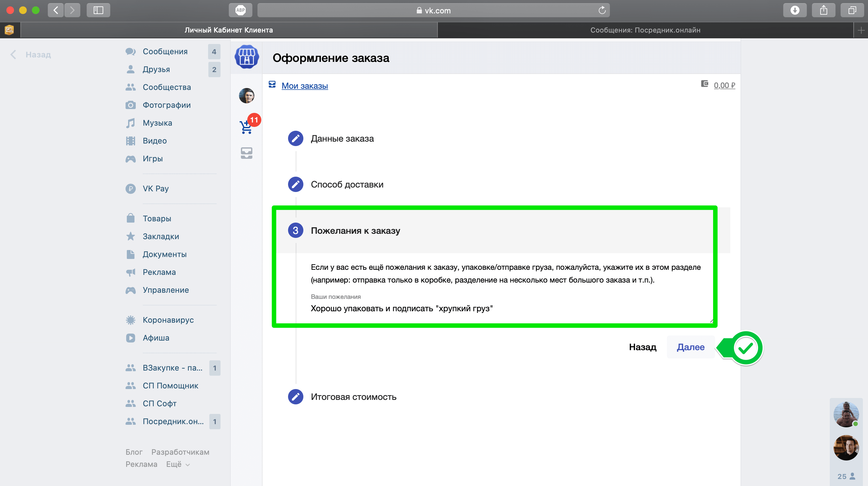
Task: Edit the Данные заказа step pencil icon
Action: pos(295,139)
